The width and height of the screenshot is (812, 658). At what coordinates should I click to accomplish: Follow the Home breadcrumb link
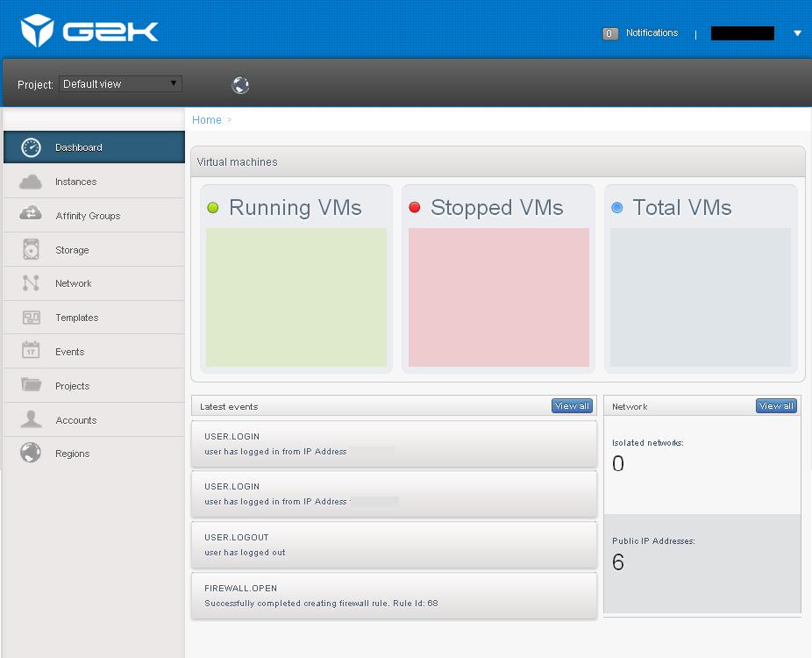(207, 120)
